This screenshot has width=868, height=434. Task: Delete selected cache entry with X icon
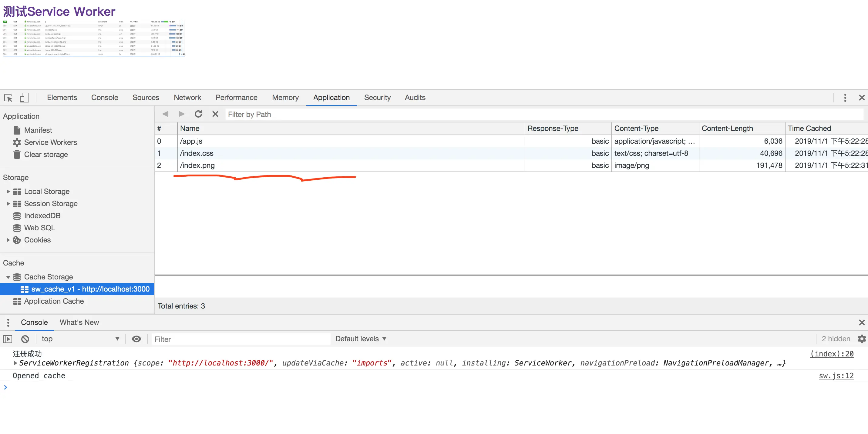[215, 114]
